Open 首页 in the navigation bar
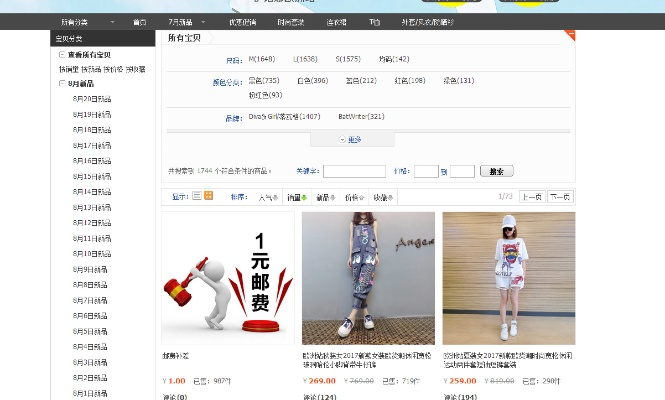665x400 pixels. point(139,21)
